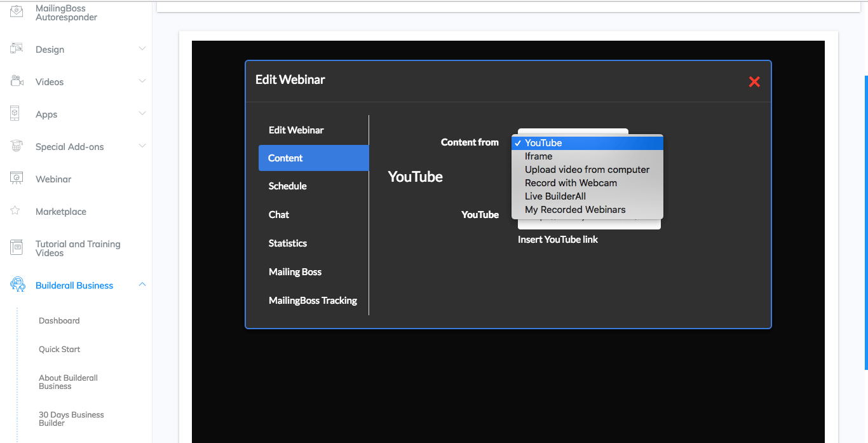Open the Apps menu label
868x443 pixels.
point(46,114)
